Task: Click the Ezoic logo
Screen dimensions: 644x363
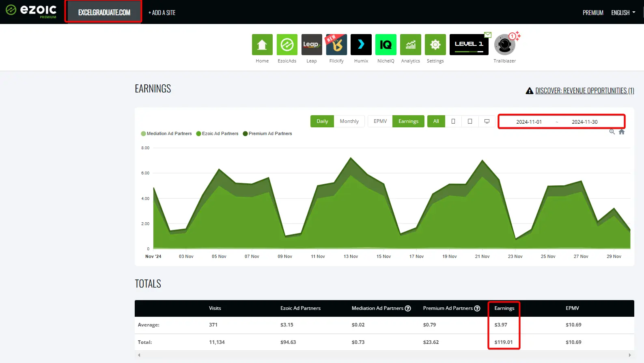Action: click(x=31, y=11)
